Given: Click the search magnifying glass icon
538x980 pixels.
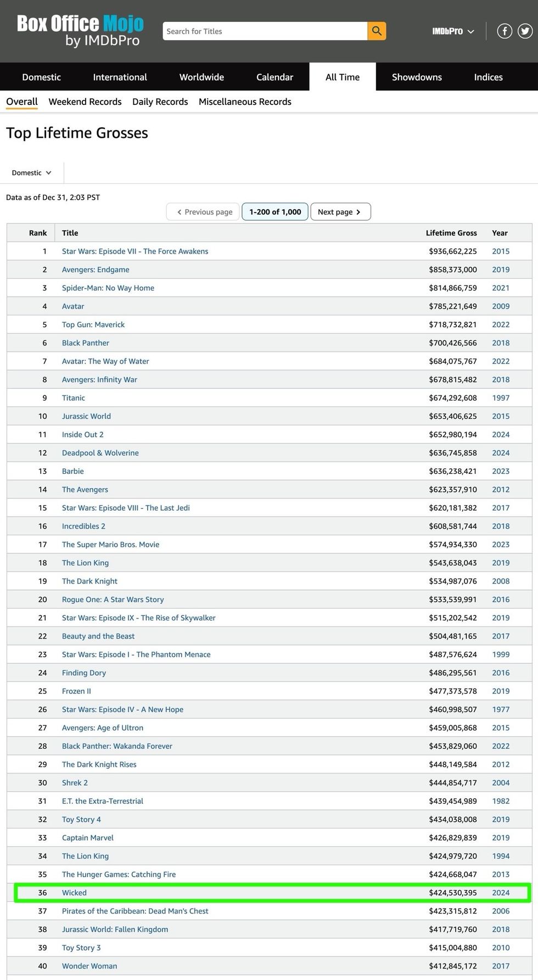Looking at the screenshot, I should click(x=377, y=31).
